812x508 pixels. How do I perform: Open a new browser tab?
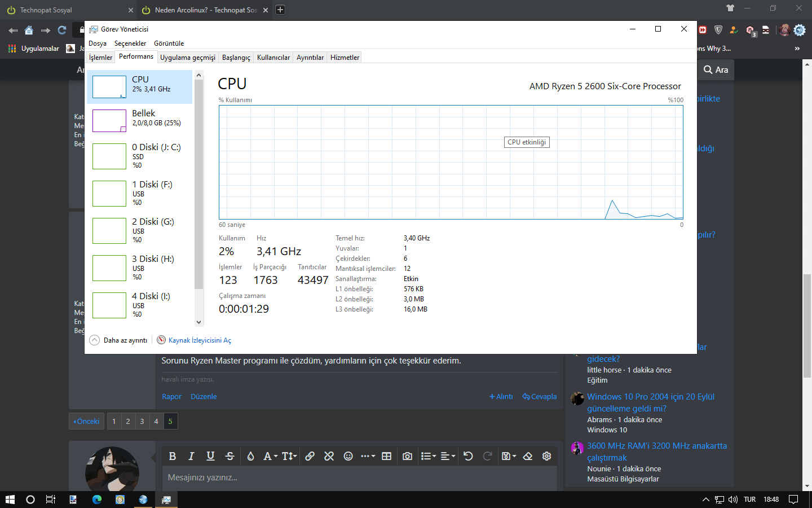(x=280, y=10)
